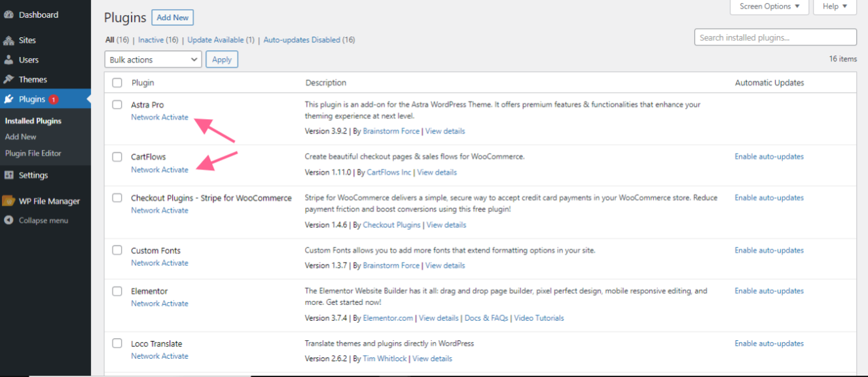Filter by Update Available (1)

(221, 40)
